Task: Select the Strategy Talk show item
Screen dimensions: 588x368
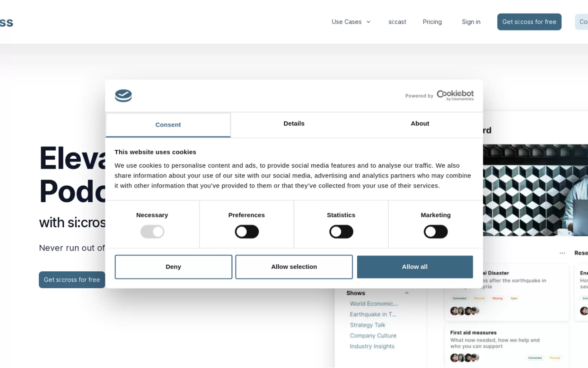Action: pyautogui.click(x=367, y=325)
